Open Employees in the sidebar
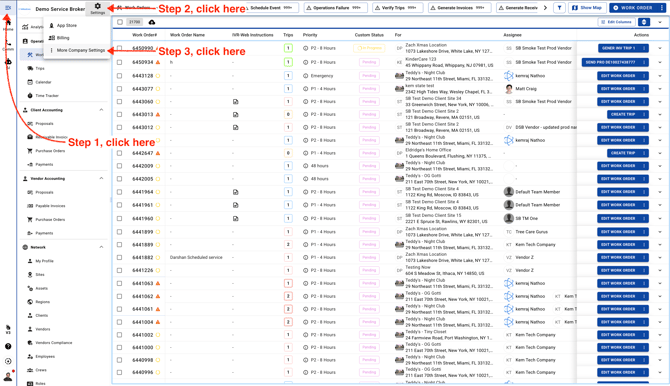Screen dimensions: 670x386 pyautogui.click(x=45, y=357)
